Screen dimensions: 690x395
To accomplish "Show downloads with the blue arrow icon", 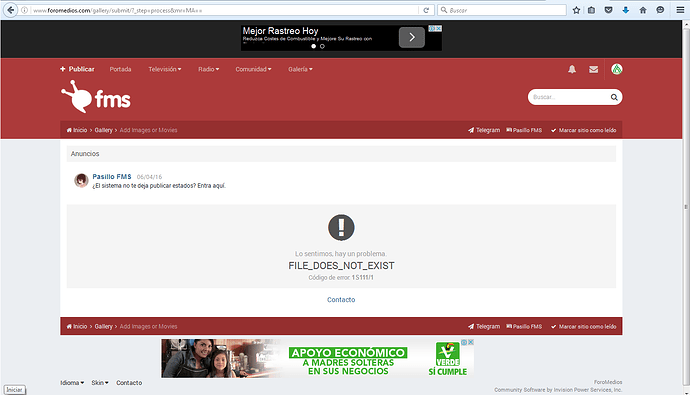I will point(625,10).
